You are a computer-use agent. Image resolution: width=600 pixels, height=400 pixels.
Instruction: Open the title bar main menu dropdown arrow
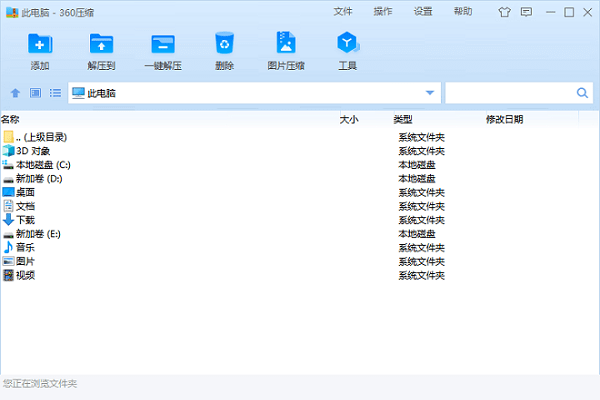click(526, 12)
